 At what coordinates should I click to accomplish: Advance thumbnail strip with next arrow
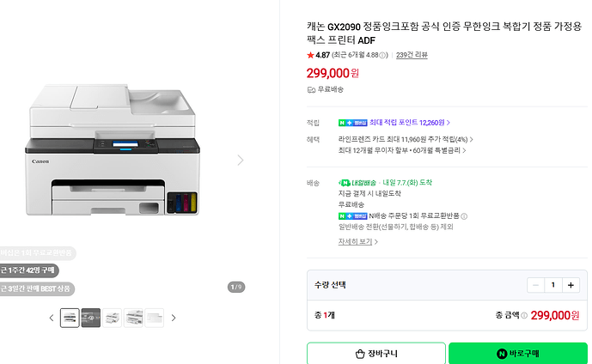click(174, 318)
